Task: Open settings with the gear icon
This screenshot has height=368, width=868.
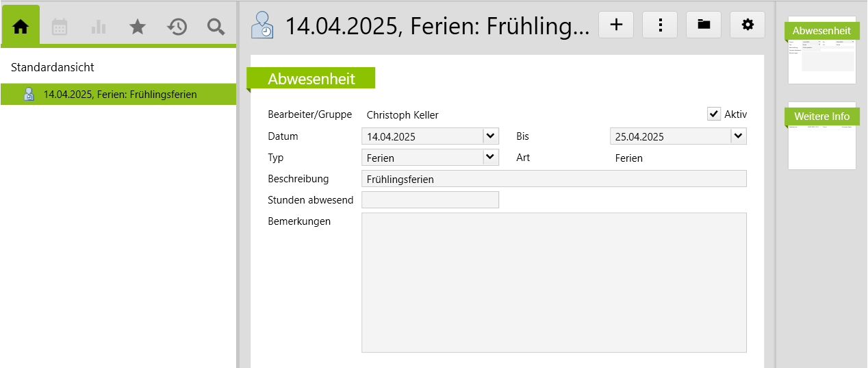Action: 748,25
